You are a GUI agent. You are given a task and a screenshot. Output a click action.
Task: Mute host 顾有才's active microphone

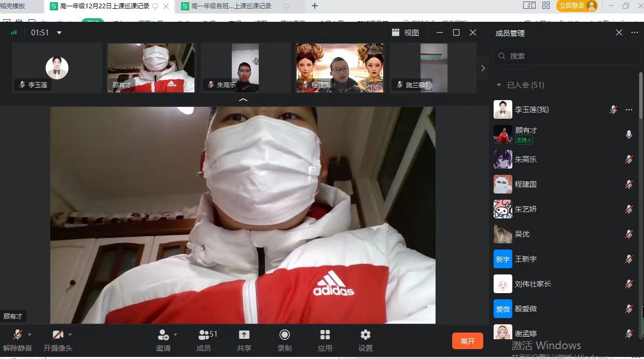[628, 134]
